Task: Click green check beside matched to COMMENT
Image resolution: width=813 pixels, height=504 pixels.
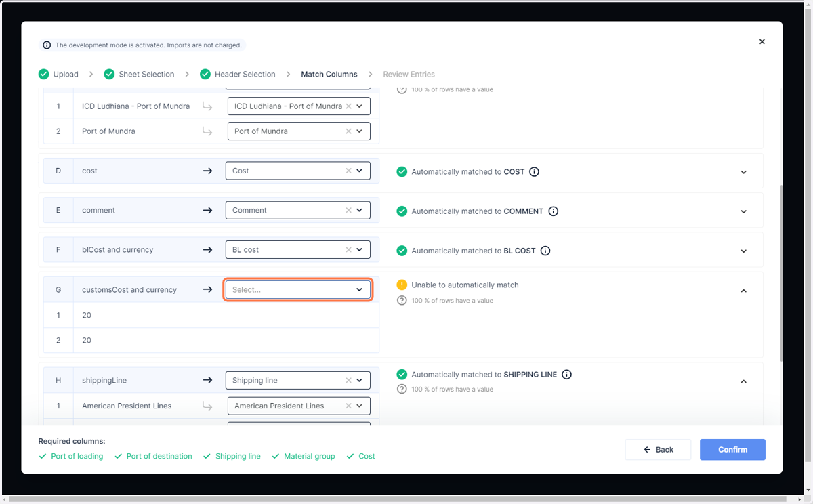Action: coord(402,211)
